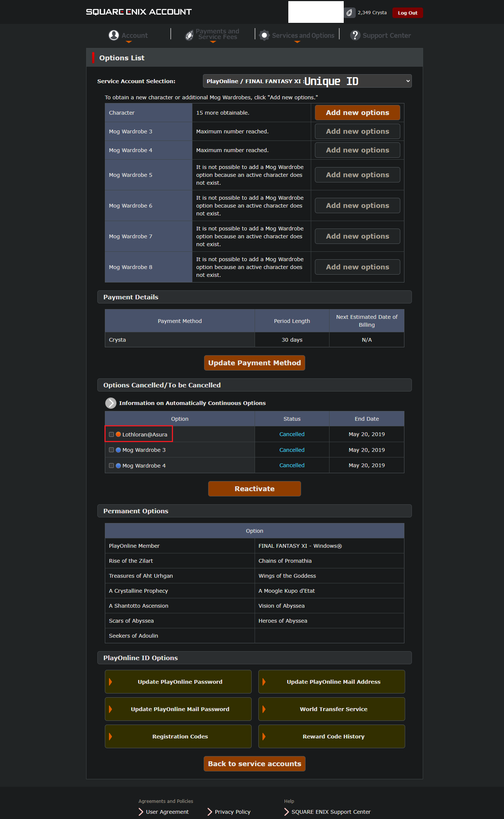Open Update PlayOnline Mail Address
Image resolution: width=504 pixels, height=819 pixels.
point(332,682)
